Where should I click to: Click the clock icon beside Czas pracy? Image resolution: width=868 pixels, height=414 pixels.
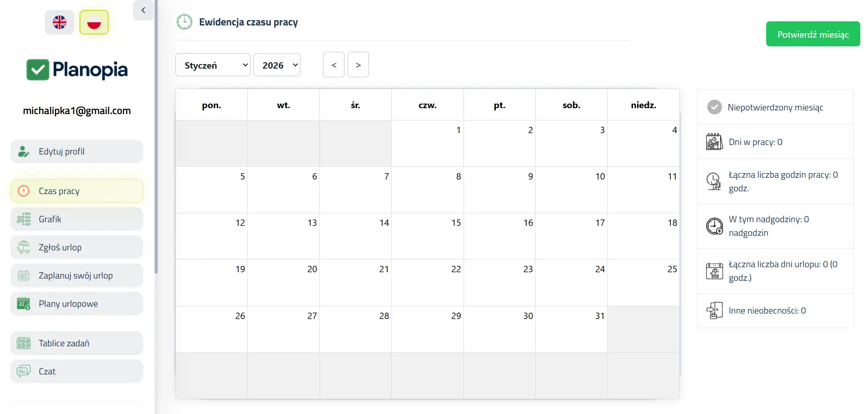click(x=24, y=191)
